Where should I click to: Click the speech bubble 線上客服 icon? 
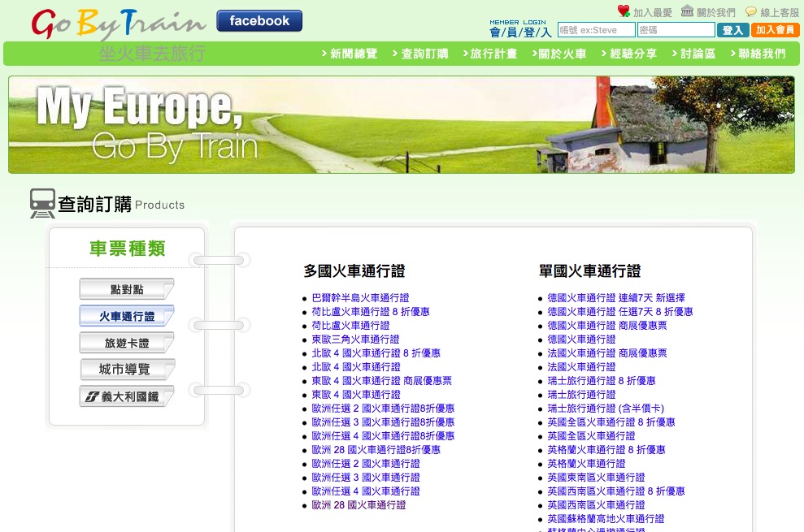point(751,11)
